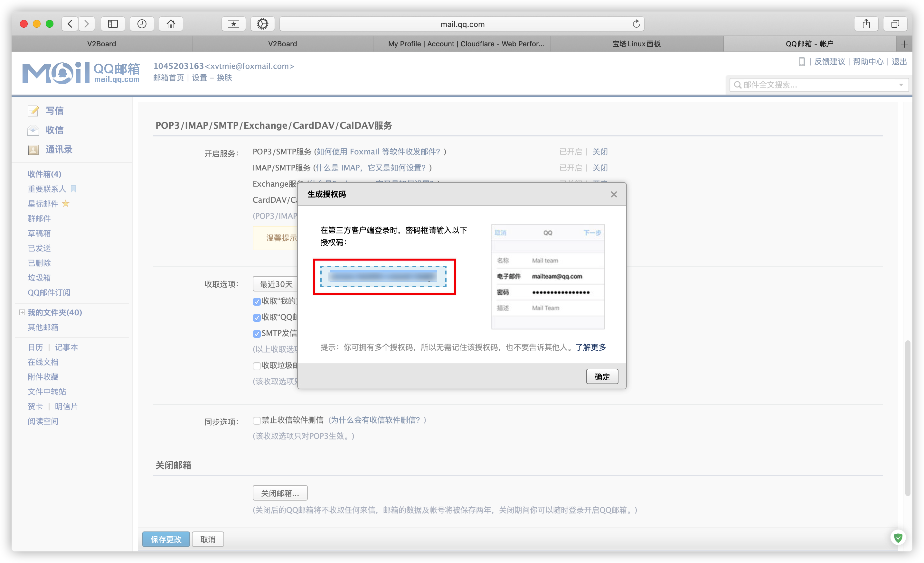Open 反馈建议 link
924x563 pixels.
click(829, 61)
